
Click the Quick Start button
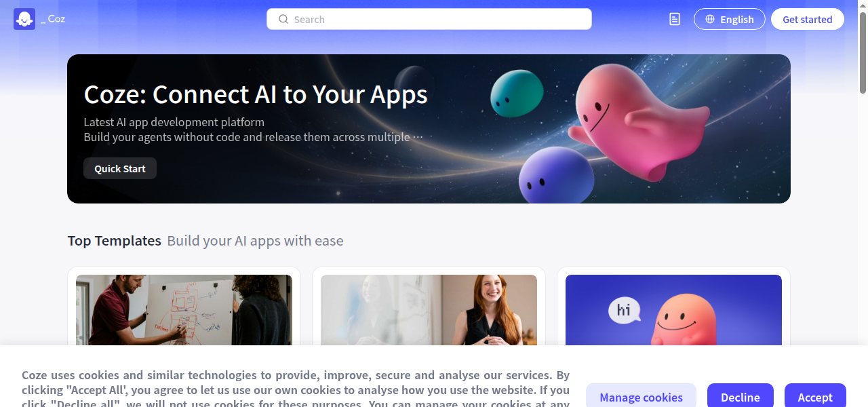tap(120, 168)
